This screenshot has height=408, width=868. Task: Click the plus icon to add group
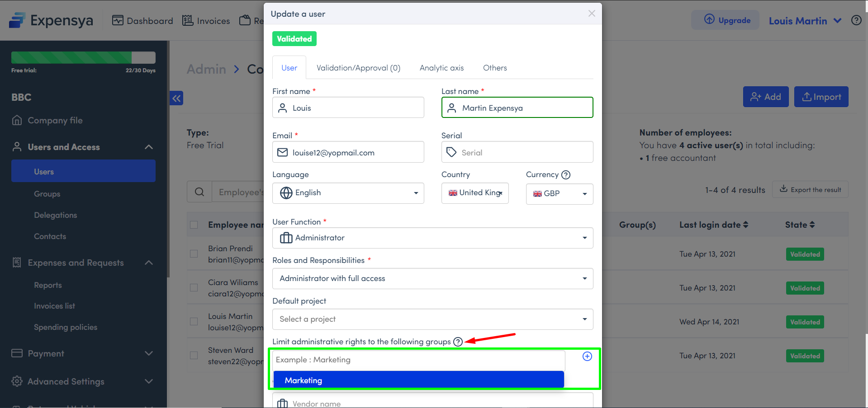587,356
